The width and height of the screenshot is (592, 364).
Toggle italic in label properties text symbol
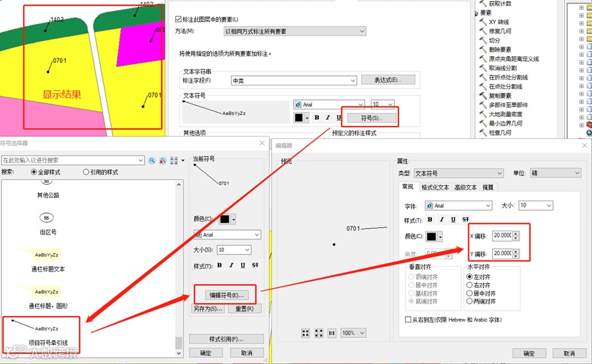[x=328, y=118]
